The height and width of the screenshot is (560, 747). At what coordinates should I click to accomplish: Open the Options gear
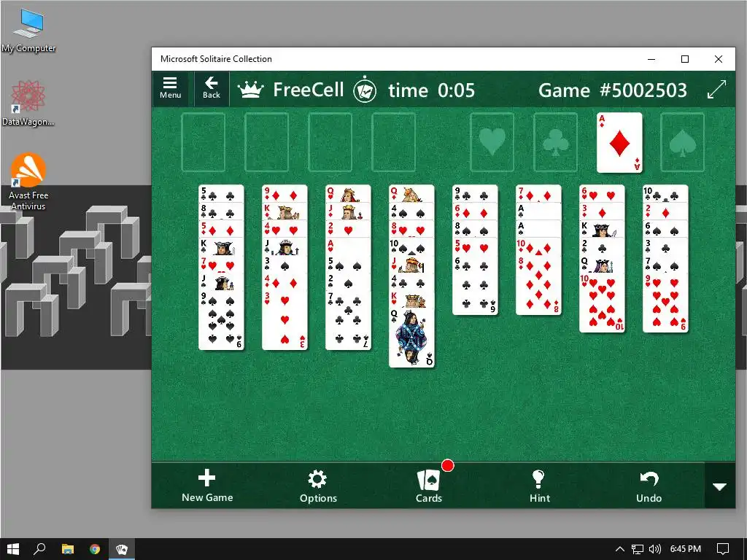pos(318,486)
